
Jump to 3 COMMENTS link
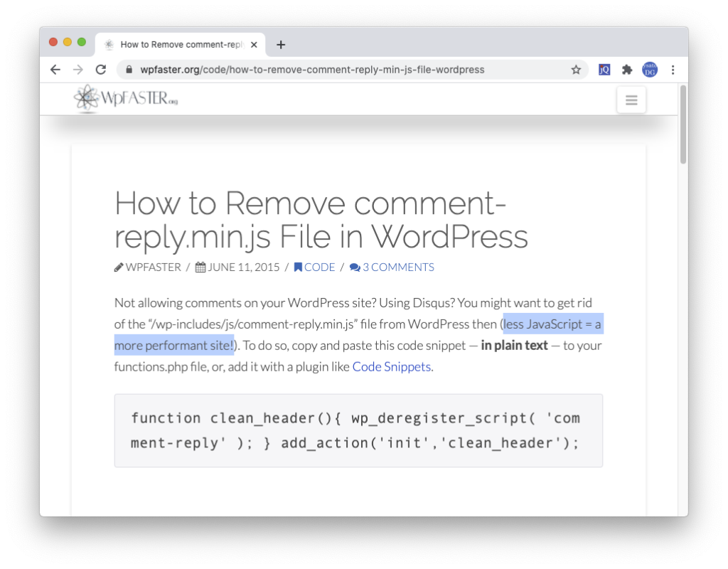point(392,267)
